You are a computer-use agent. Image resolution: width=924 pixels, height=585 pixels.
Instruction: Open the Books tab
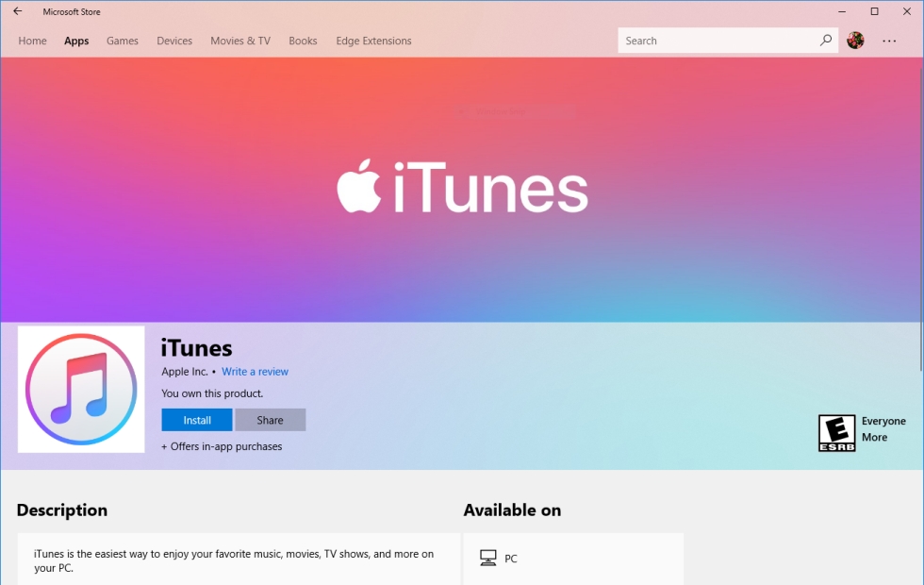tap(303, 41)
